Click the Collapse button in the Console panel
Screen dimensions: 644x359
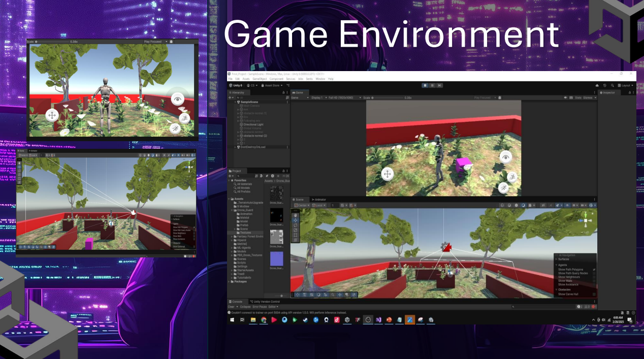pos(245,307)
